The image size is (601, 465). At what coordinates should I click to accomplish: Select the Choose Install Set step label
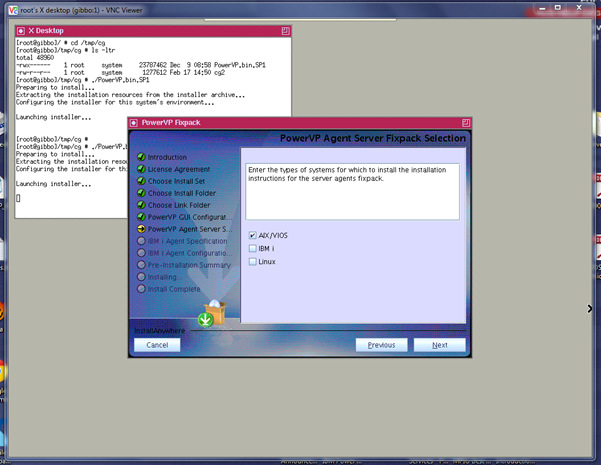(x=176, y=181)
